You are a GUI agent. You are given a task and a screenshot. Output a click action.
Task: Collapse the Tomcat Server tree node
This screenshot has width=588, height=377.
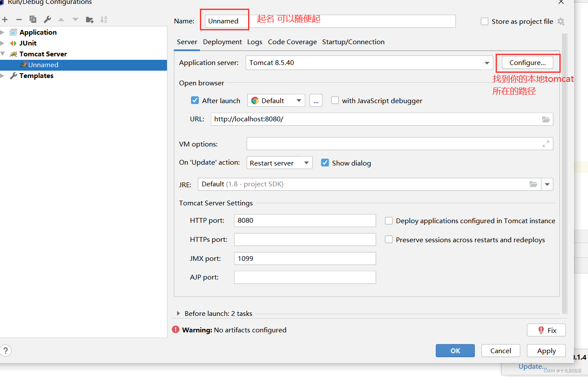click(3, 54)
